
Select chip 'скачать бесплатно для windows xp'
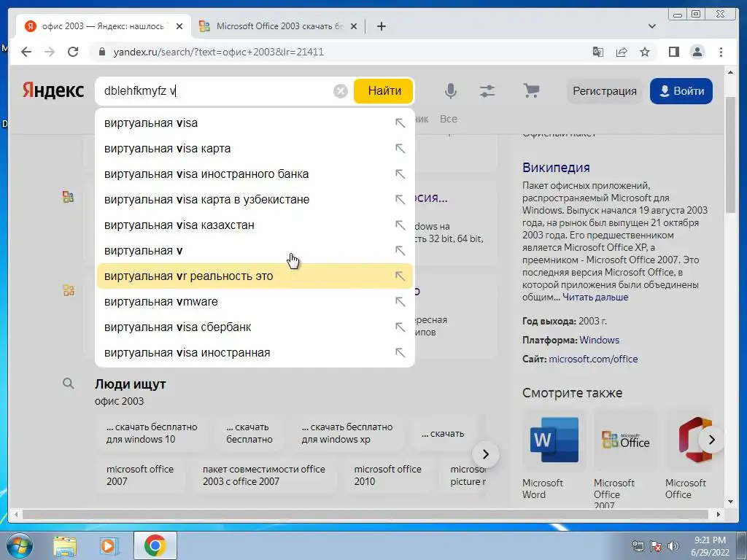347,433
